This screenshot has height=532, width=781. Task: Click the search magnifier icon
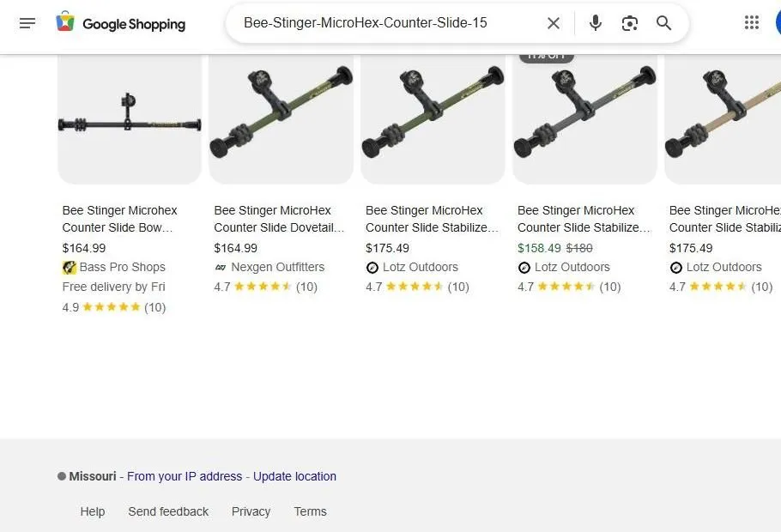(663, 23)
